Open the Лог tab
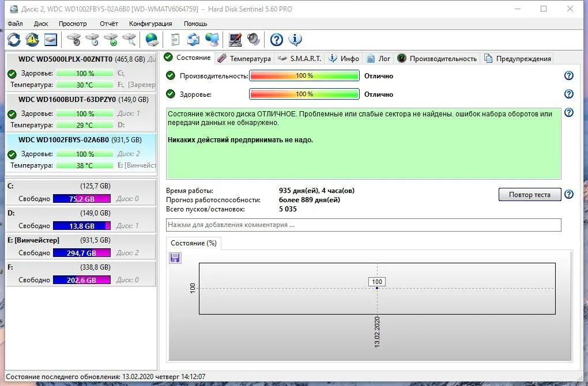588x386 pixels. point(378,58)
